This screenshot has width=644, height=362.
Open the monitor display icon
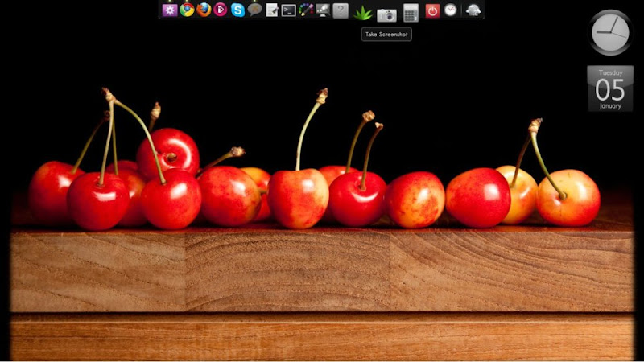323,10
